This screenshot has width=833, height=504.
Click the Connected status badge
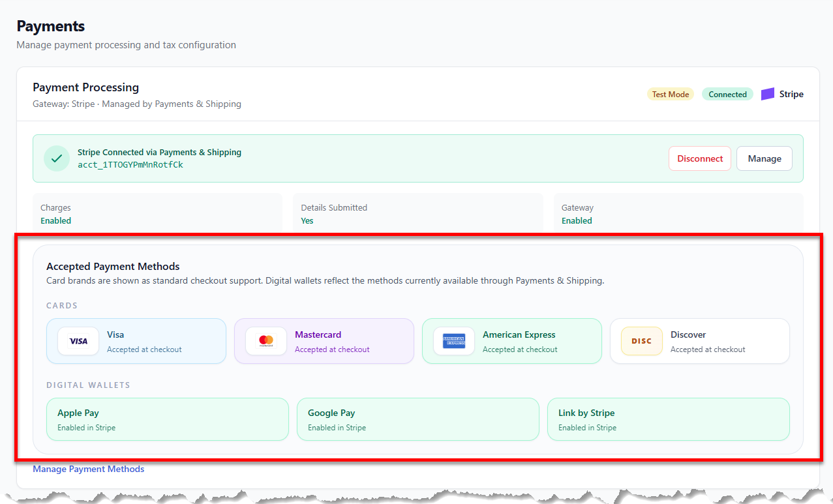[727, 94]
